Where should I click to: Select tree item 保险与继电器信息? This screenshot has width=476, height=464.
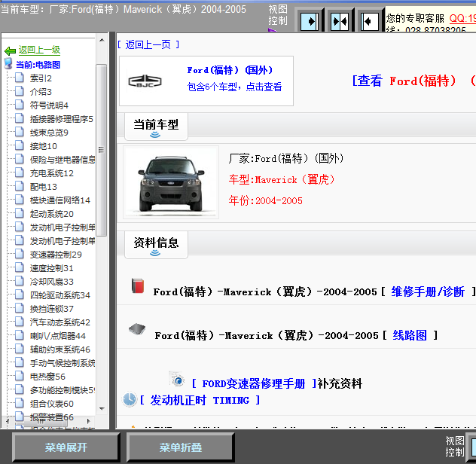coord(63,160)
